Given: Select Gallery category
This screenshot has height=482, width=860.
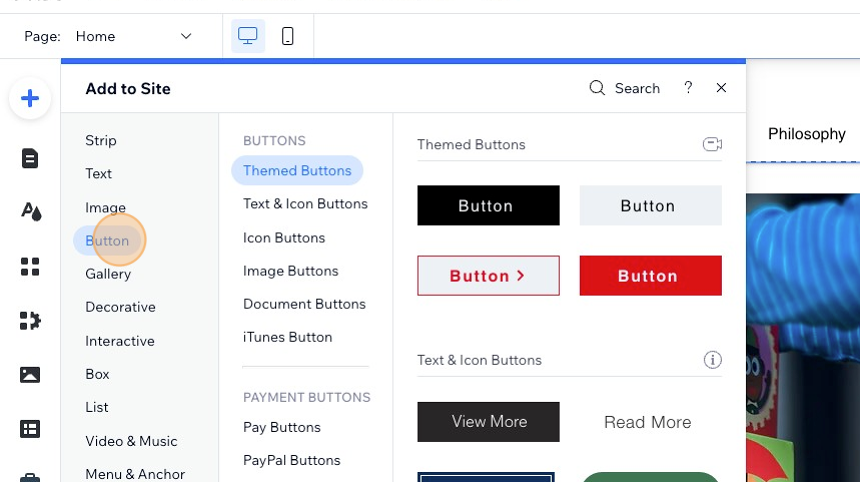Looking at the screenshot, I should pyautogui.click(x=108, y=274).
